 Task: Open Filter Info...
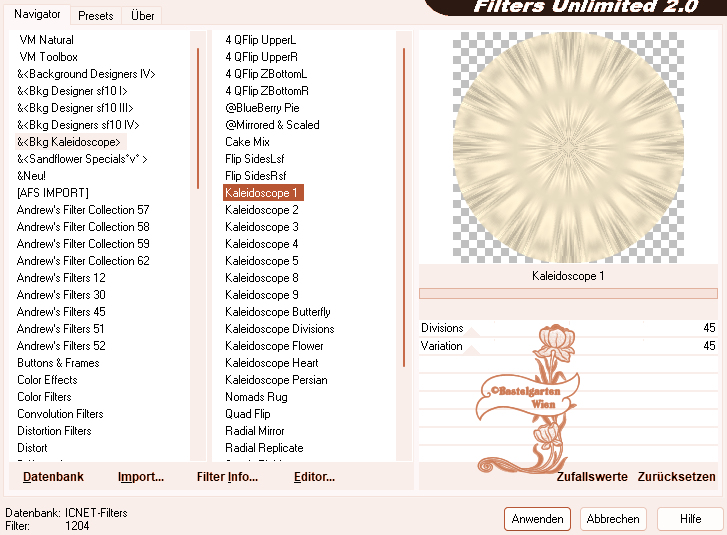pos(227,477)
